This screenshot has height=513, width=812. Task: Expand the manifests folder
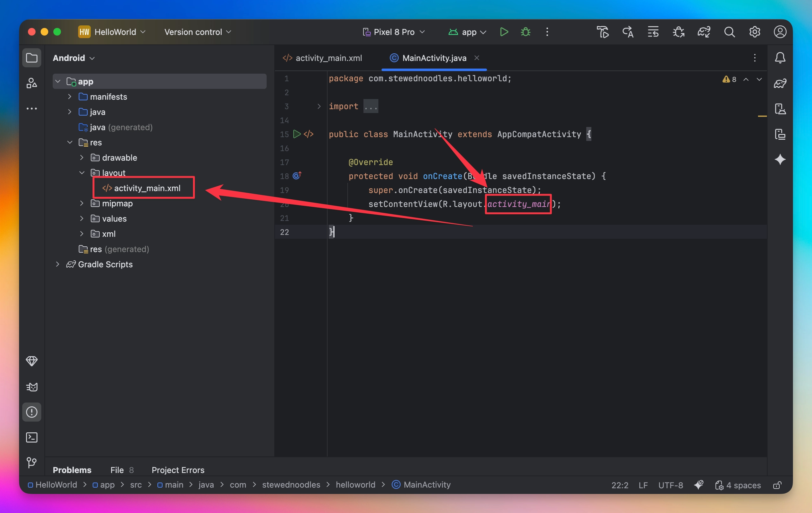point(70,97)
